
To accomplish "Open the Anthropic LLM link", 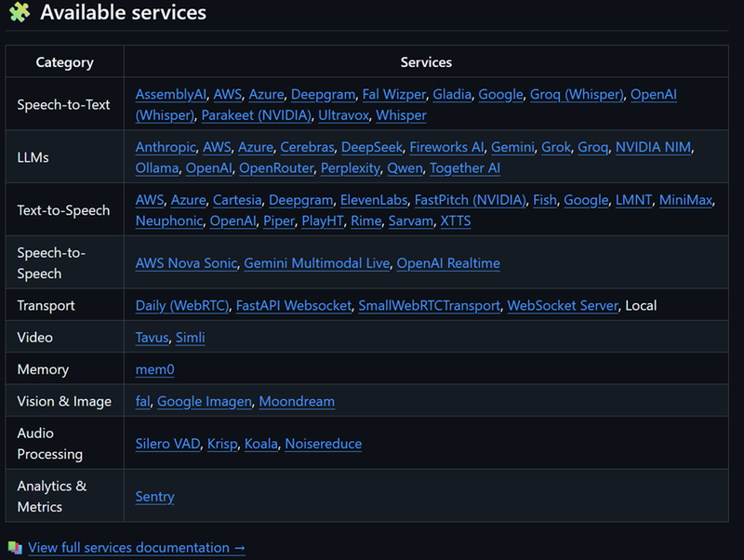I will pos(166,147).
